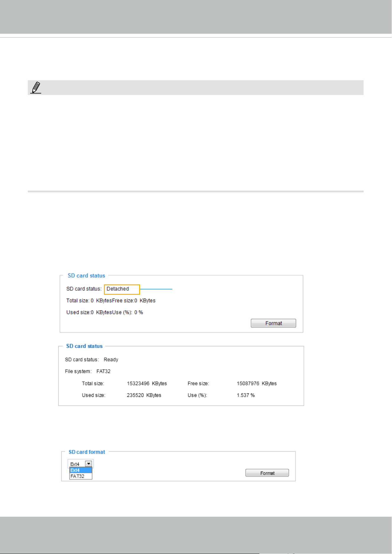Click the second SD card status heading
The height and width of the screenshot is (554, 392).
[x=84, y=346]
